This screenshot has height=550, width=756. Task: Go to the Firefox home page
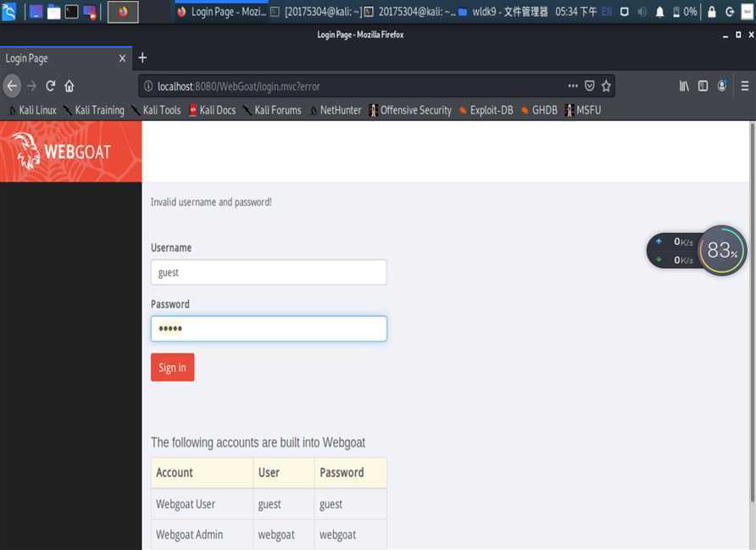tap(69, 86)
